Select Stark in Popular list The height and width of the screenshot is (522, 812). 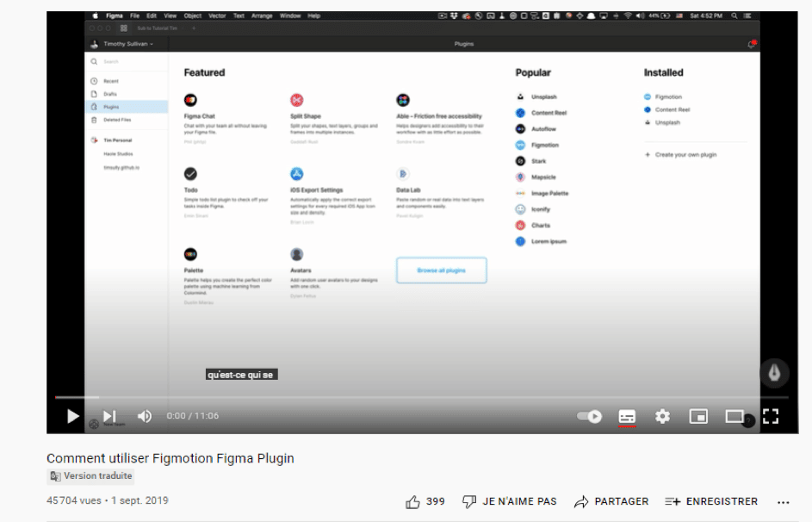pyautogui.click(x=530, y=161)
